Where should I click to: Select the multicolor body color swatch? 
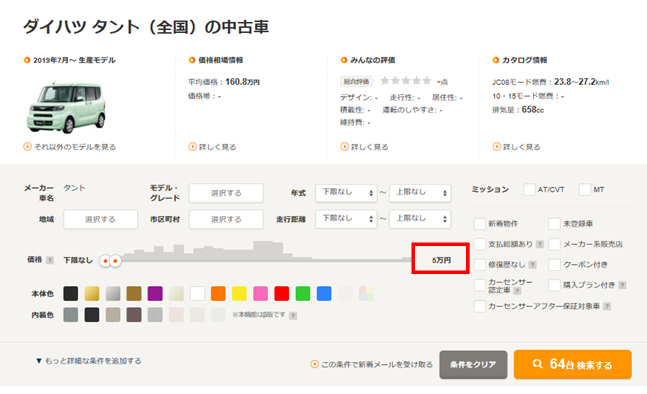[x=366, y=293]
